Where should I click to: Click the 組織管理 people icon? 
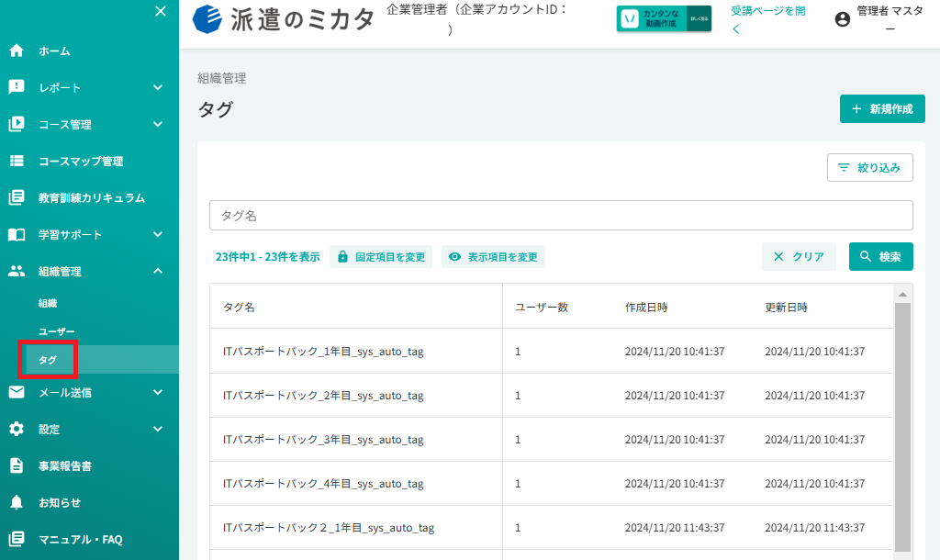17,271
